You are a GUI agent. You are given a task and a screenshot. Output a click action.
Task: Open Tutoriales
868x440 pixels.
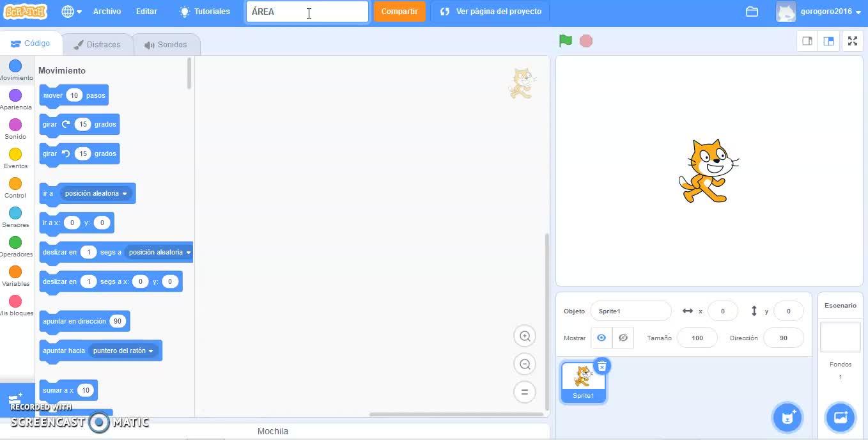[205, 12]
